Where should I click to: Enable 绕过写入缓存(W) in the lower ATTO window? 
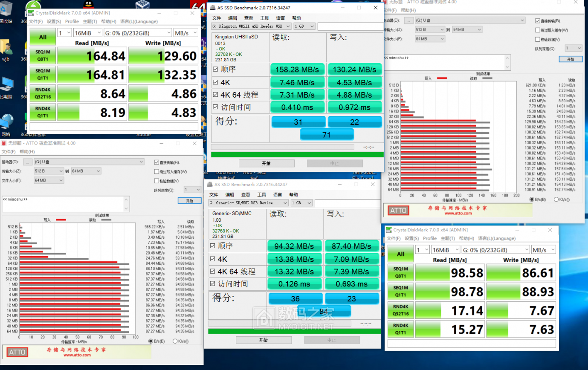(x=156, y=172)
